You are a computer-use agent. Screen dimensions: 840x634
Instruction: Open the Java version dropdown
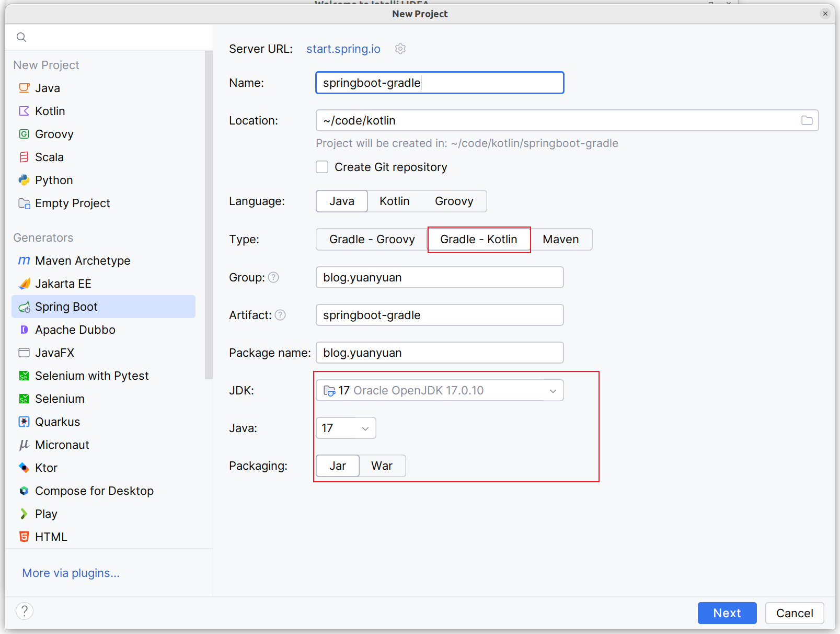(365, 428)
